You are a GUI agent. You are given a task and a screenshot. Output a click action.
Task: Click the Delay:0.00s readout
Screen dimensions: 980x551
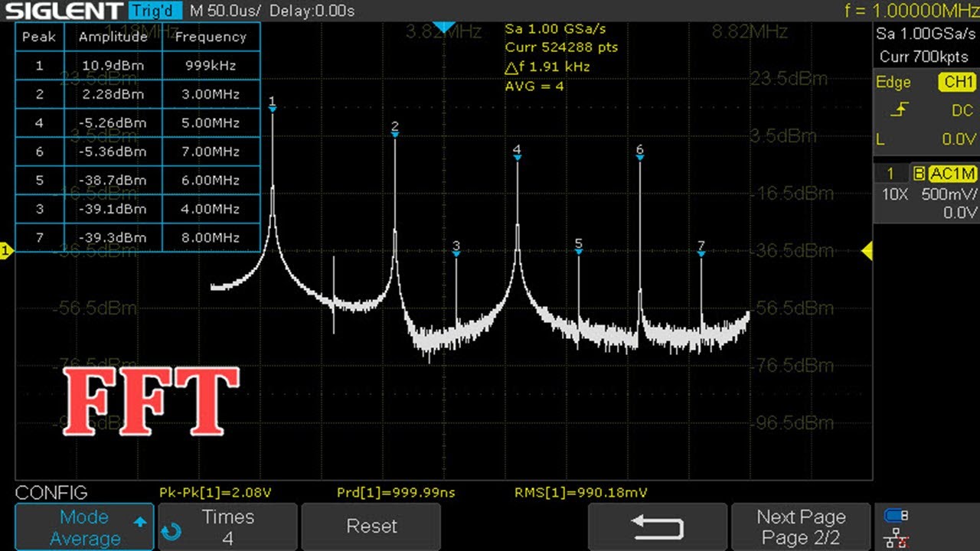[x=312, y=11]
